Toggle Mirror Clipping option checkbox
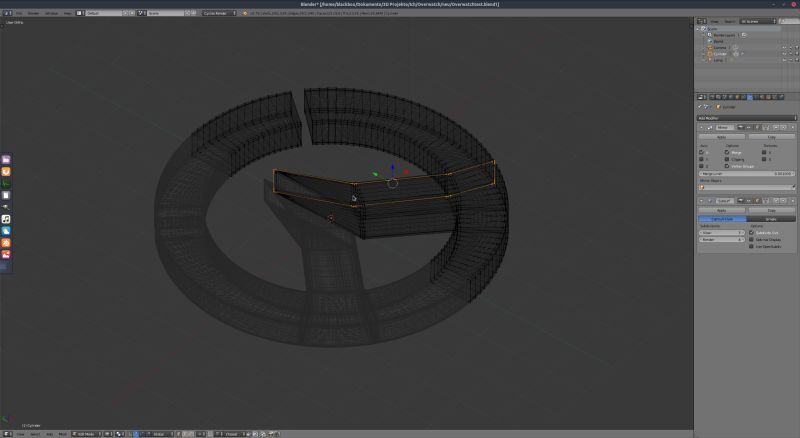 pos(727,159)
